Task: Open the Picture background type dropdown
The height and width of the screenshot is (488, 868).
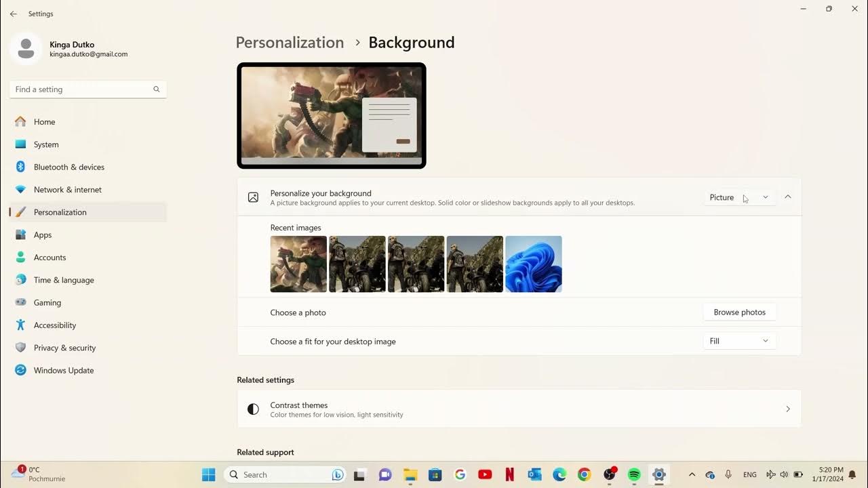Action: [x=738, y=197]
